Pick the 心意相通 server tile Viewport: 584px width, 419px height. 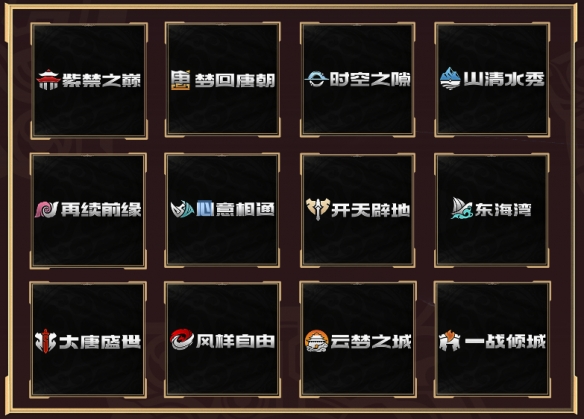tap(222, 210)
